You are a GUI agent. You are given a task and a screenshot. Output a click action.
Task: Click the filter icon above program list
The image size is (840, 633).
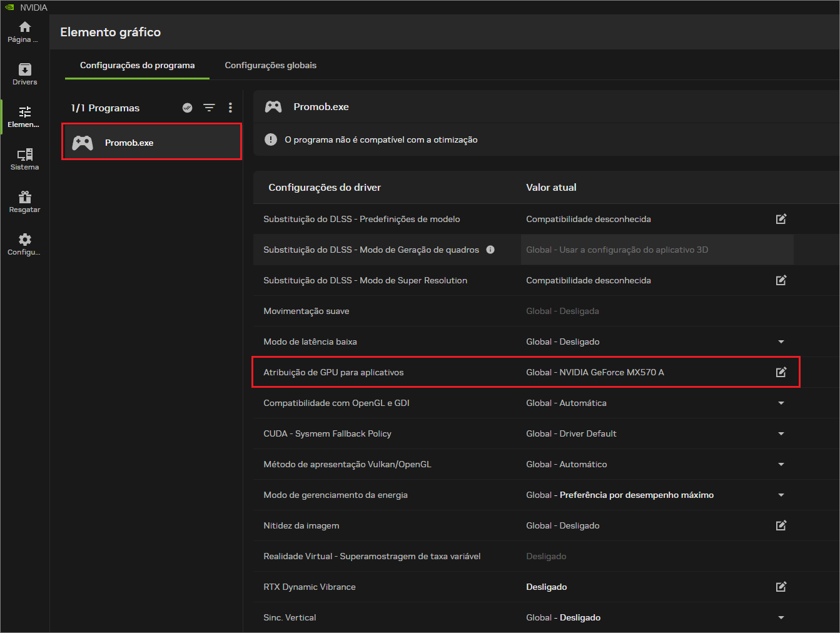pos(209,108)
